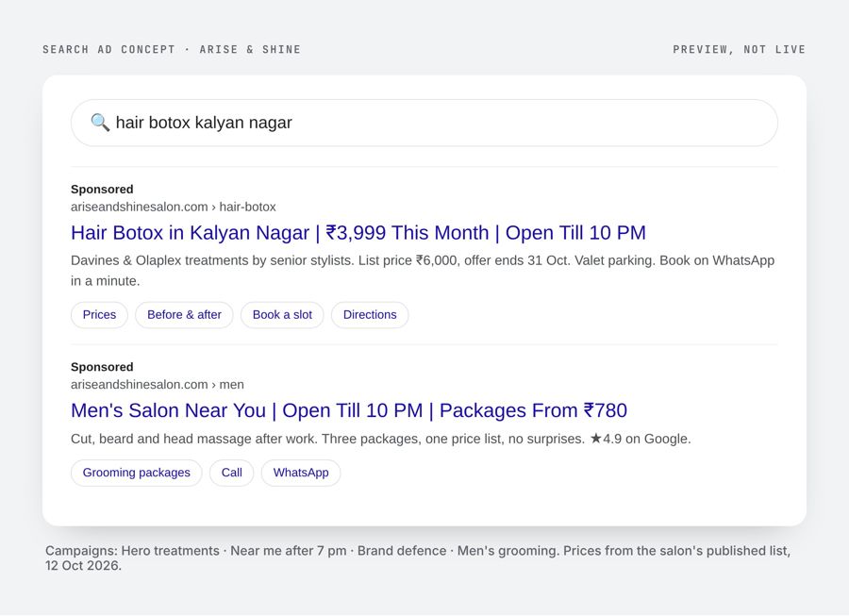Select the Book a slot chip
Image resolution: width=849 pixels, height=616 pixels.
coord(282,315)
